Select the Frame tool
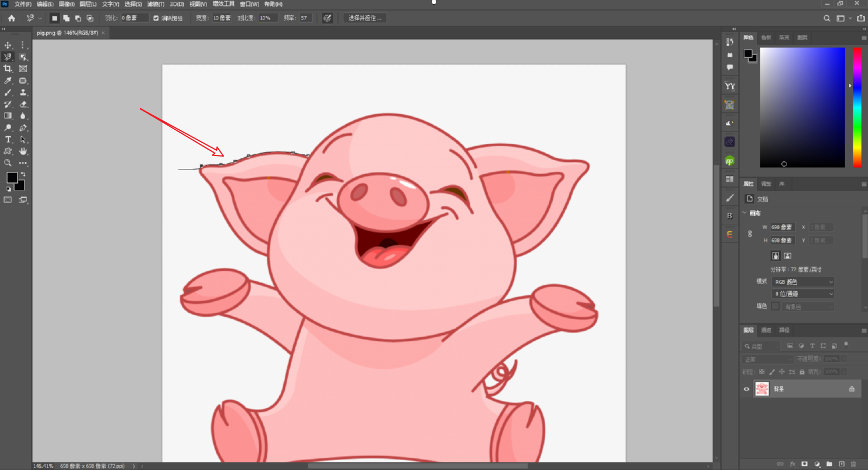Image resolution: width=868 pixels, height=470 pixels. 23,68
